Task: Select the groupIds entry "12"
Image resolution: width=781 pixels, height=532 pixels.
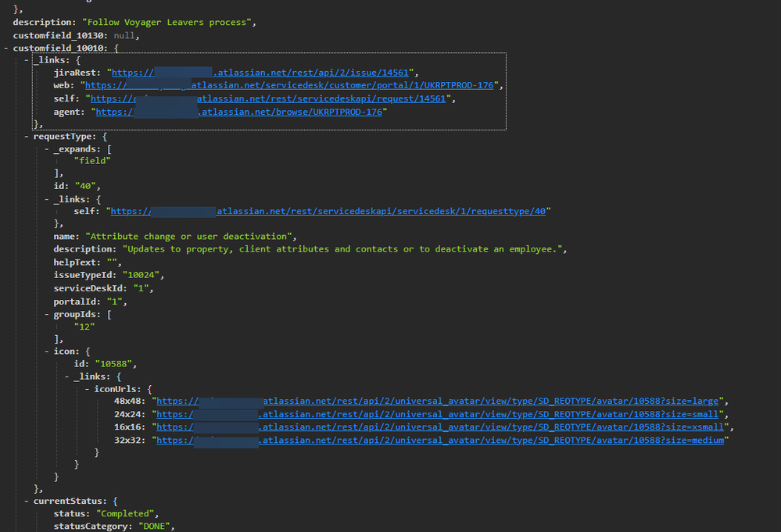Action: click(x=84, y=327)
